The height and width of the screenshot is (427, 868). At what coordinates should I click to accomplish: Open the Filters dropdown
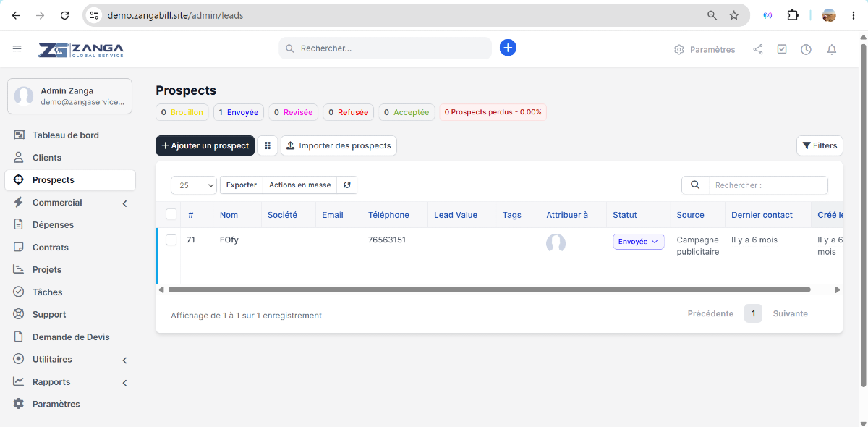click(x=820, y=145)
